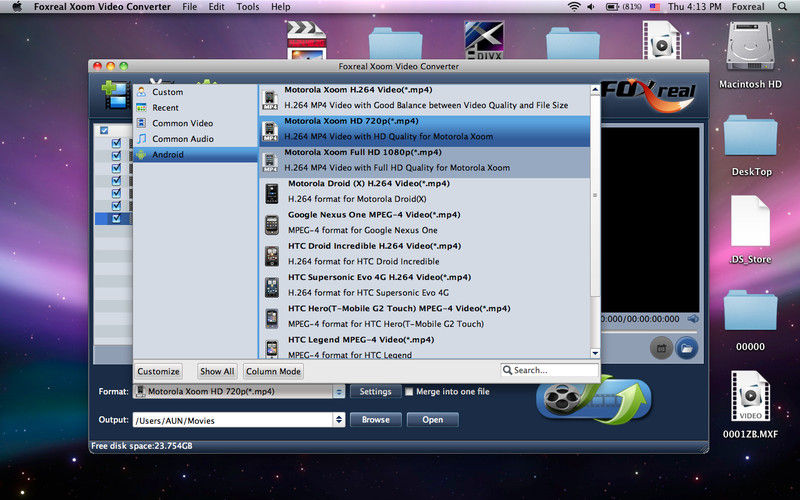Click the preview seek bar
Screen dimensions: 800x500
[x=650, y=331]
